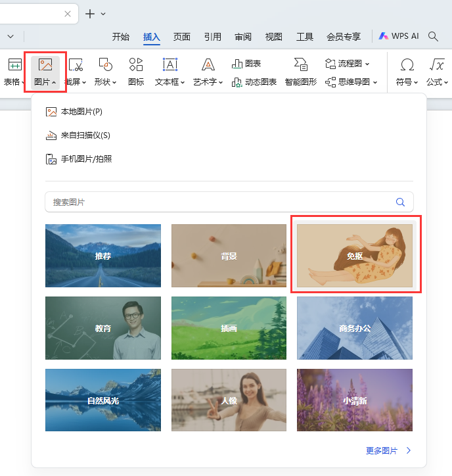
Task: Click the 图标 icons library button
Action: 136,72
